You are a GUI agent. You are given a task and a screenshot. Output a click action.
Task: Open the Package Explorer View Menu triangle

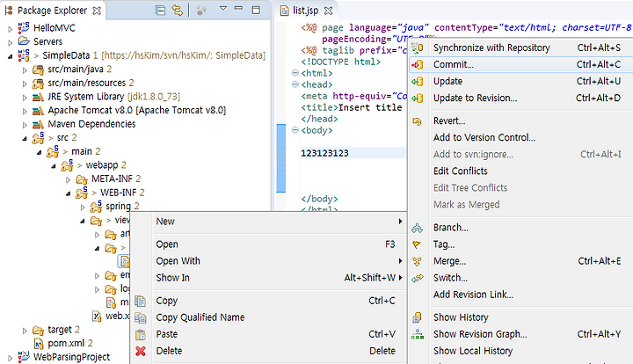click(x=222, y=8)
